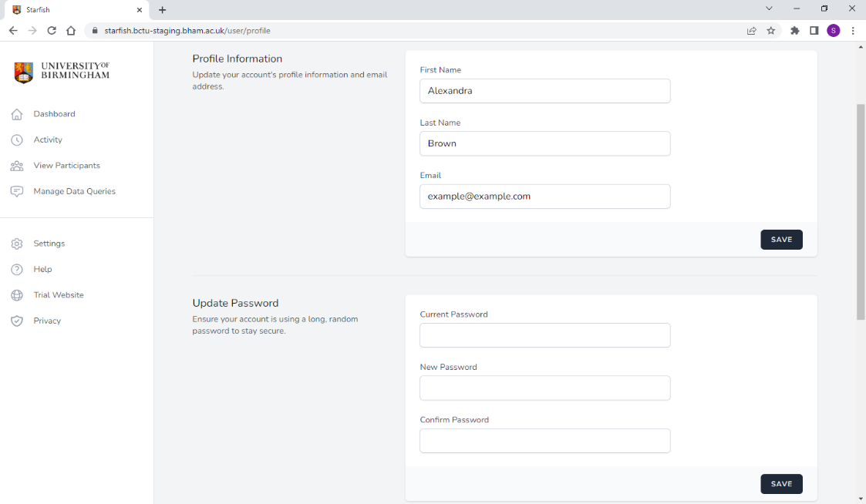Save the Update Password form
This screenshot has width=866, height=504.
[781, 484]
